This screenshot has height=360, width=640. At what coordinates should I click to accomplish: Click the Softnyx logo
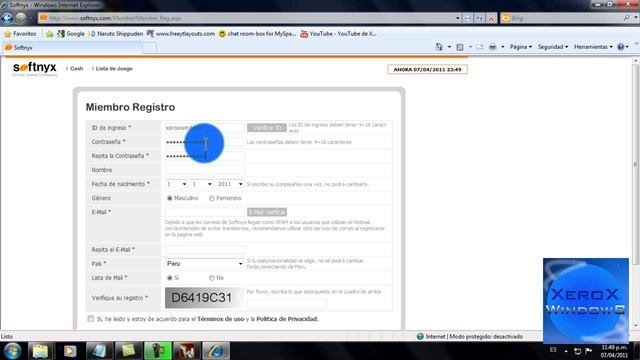coord(35,69)
